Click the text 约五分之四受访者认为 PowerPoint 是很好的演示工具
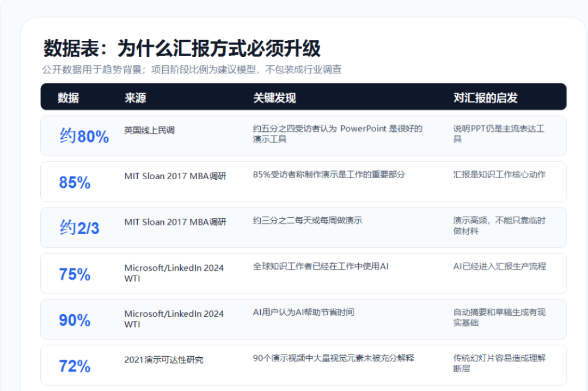 click(338, 134)
